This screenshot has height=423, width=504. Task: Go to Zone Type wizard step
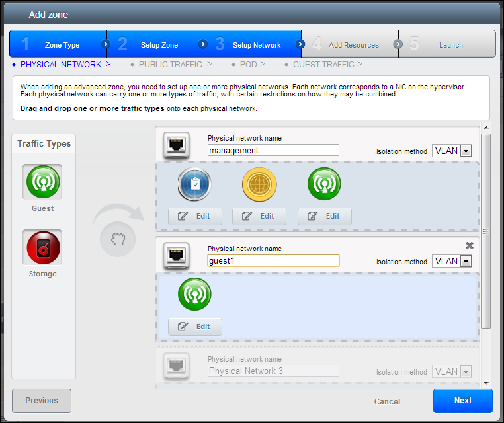click(58, 45)
